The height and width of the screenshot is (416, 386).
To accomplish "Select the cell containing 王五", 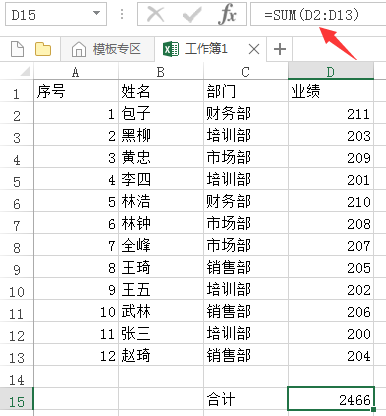I will tap(161, 289).
